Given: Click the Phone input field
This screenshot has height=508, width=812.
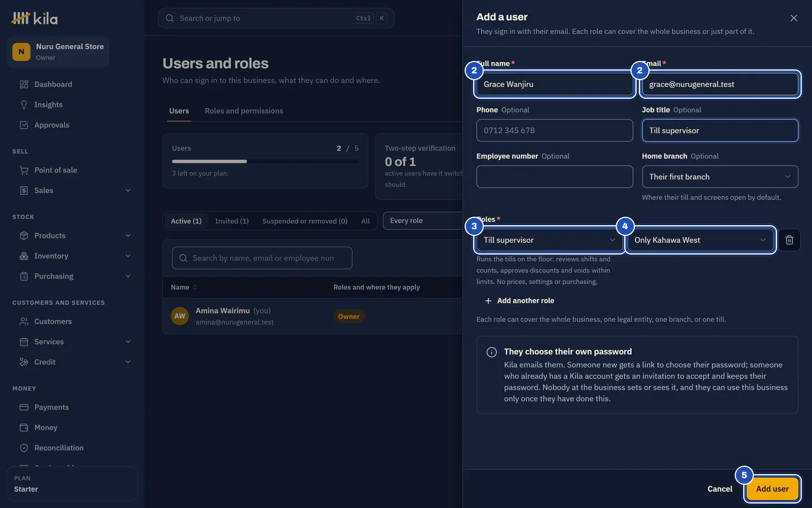Looking at the screenshot, I should pyautogui.click(x=554, y=130).
